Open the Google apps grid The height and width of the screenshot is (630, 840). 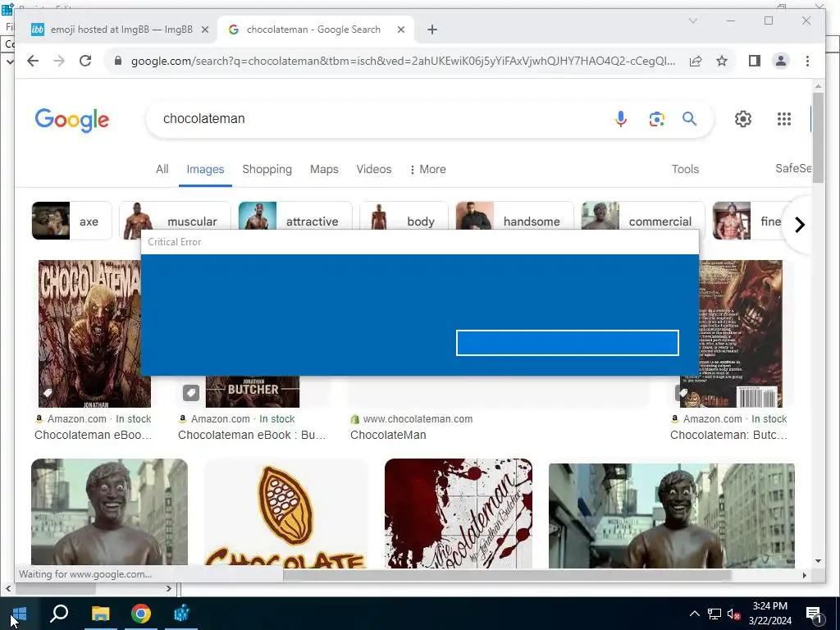pyautogui.click(x=783, y=118)
